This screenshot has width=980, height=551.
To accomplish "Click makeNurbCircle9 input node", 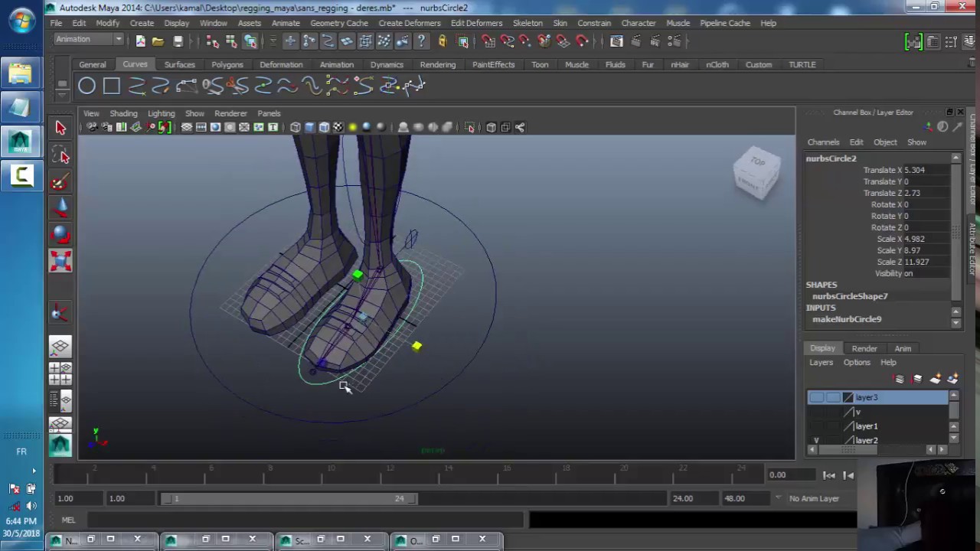I will pyautogui.click(x=847, y=319).
